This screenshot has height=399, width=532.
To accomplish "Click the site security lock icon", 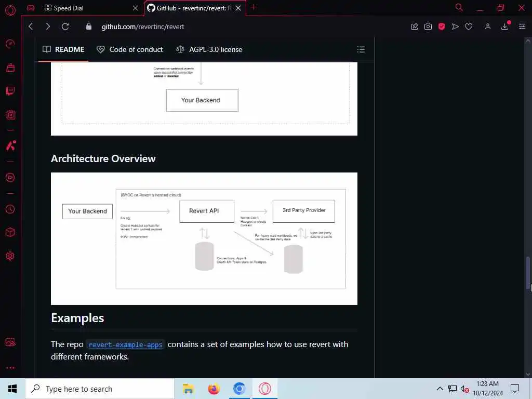I will (x=88, y=26).
